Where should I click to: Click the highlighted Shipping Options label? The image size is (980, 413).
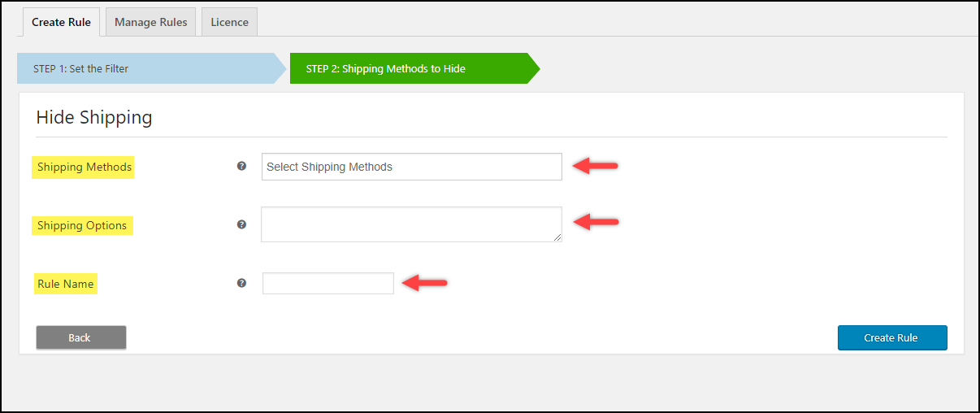pos(82,225)
